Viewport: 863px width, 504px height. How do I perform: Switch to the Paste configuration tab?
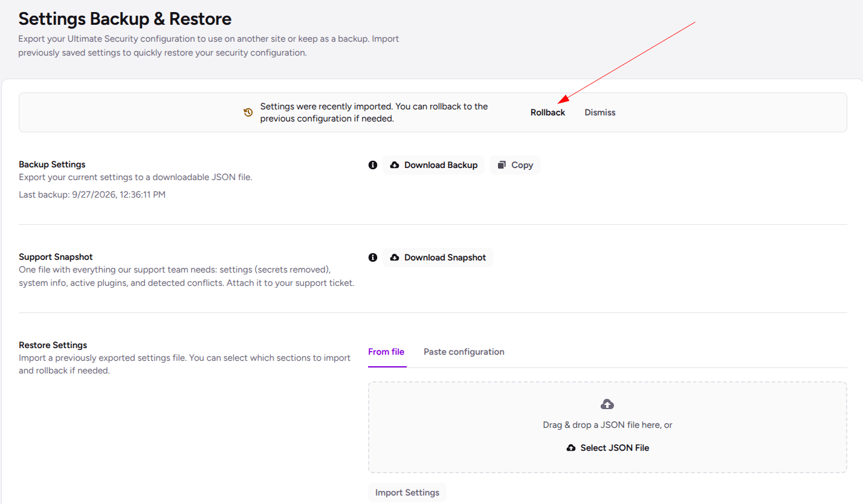tap(464, 352)
